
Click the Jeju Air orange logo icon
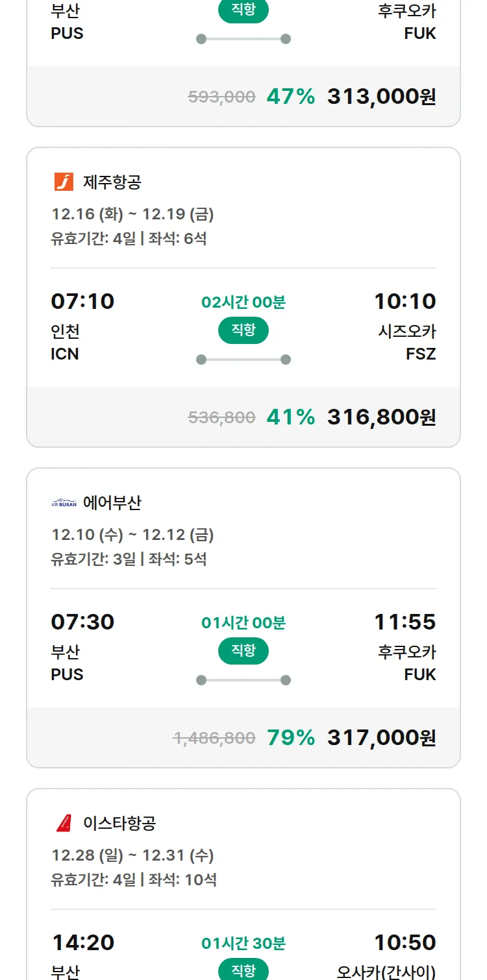coord(64,182)
